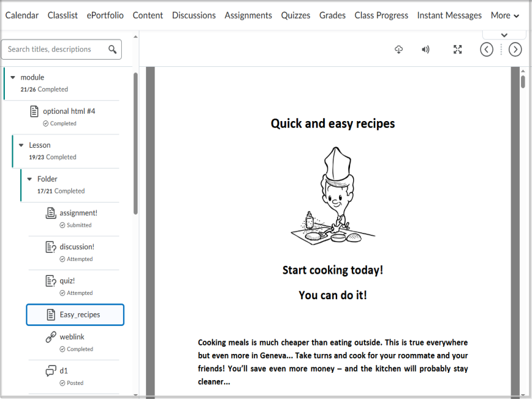Switch to the Quizzes page
The height and width of the screenshot is (399, 532).
point(296,15)
